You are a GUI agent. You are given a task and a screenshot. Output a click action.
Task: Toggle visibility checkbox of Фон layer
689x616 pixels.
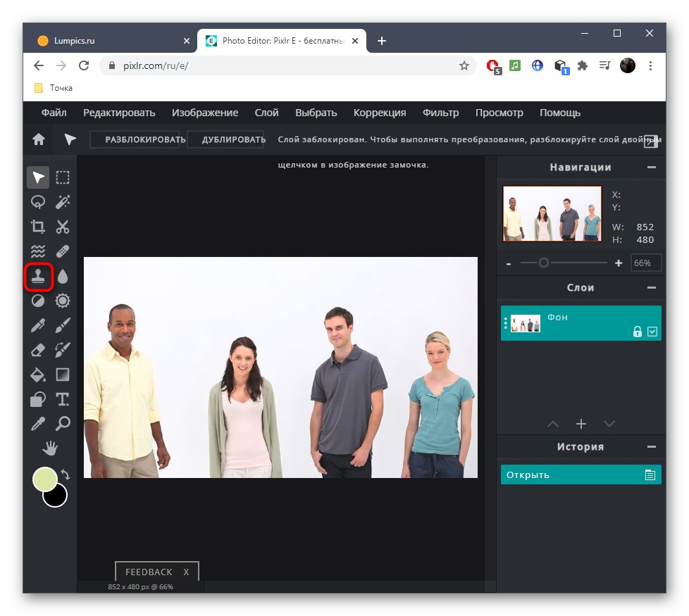pos(652,332)
